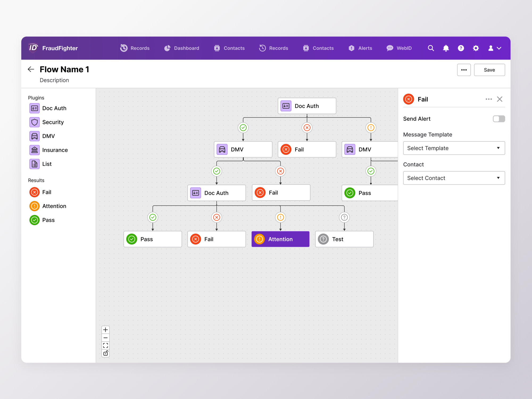Image resolution: width=532 pixels, height=399 pixels.
Task: Open the first Records nav item
Action: click(135, 48)
